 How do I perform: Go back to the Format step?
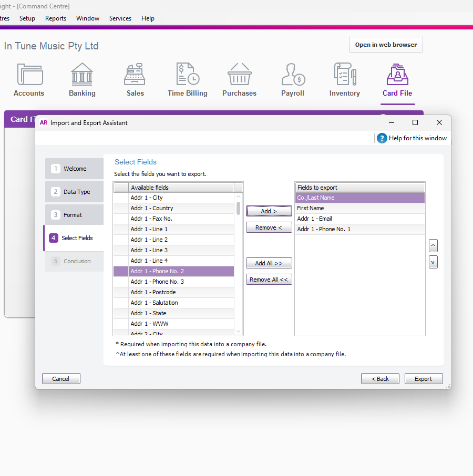pos(74,214)
